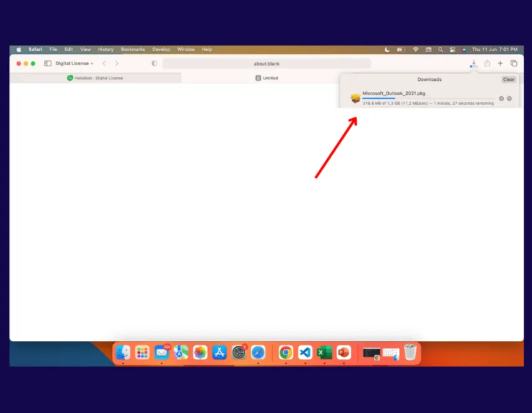Click the date and time clock
The width and height of the screenshot is (532, 413).
coord(495,49)
